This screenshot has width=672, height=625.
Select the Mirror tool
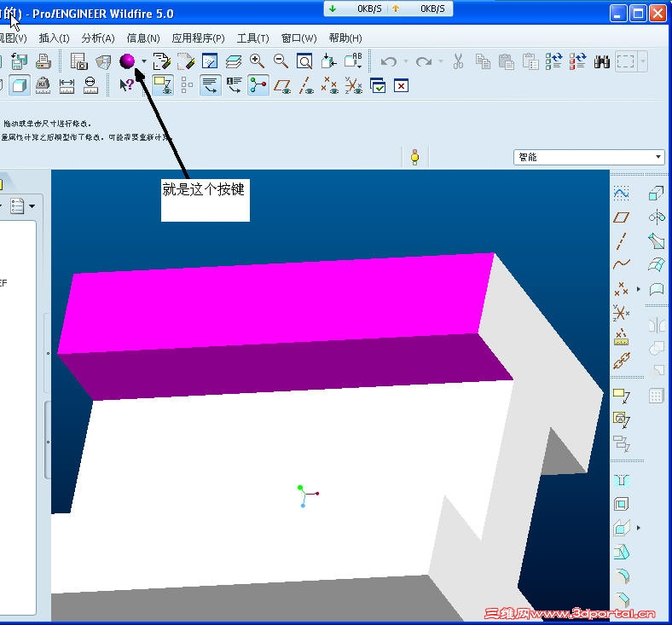click(657, 325)
